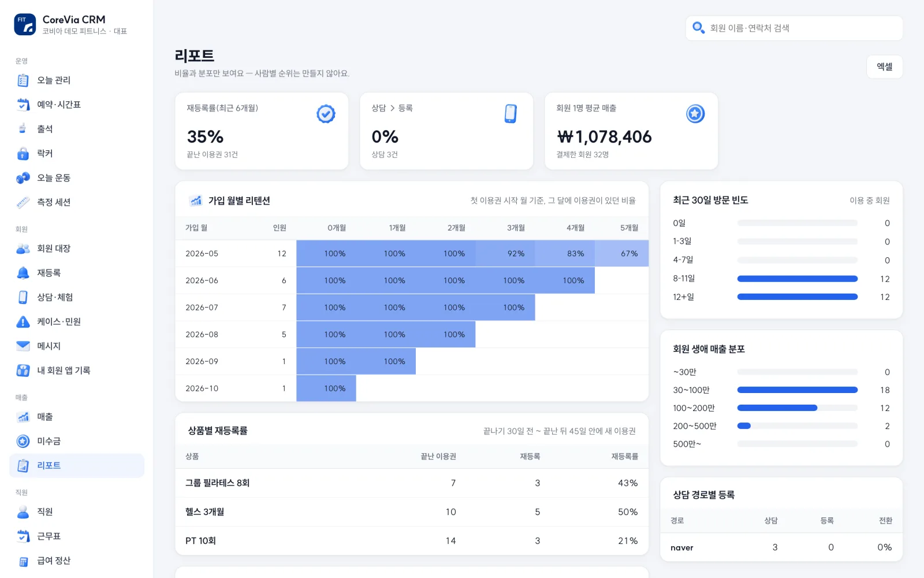Select the 출석 attendance icon

pos(23,129)
